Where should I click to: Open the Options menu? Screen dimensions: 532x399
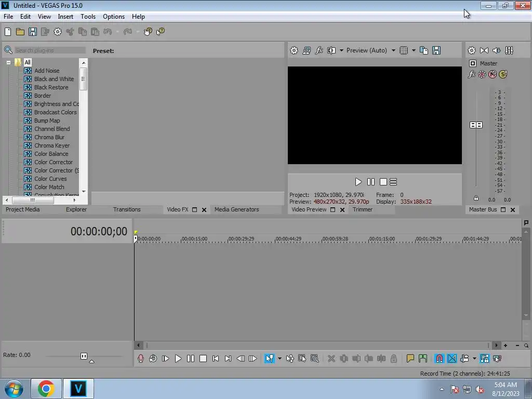pyautogui.click(x=114, y=17)
